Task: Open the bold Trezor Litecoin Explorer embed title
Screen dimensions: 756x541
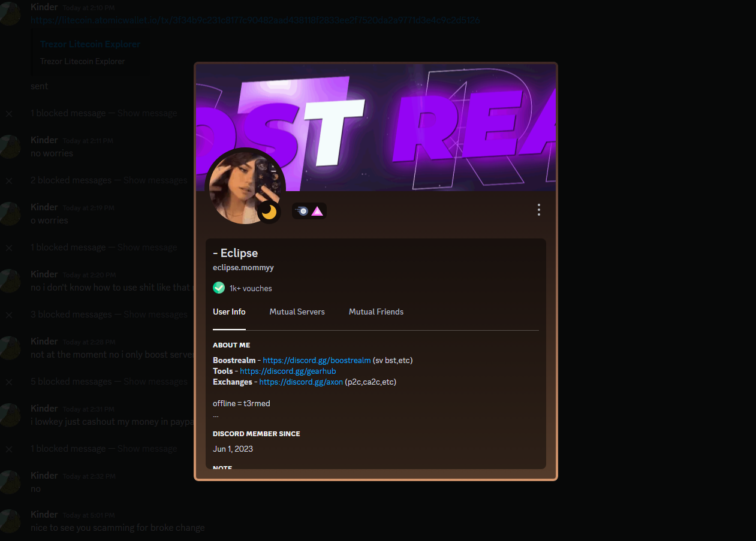Action: click(90, 44)
